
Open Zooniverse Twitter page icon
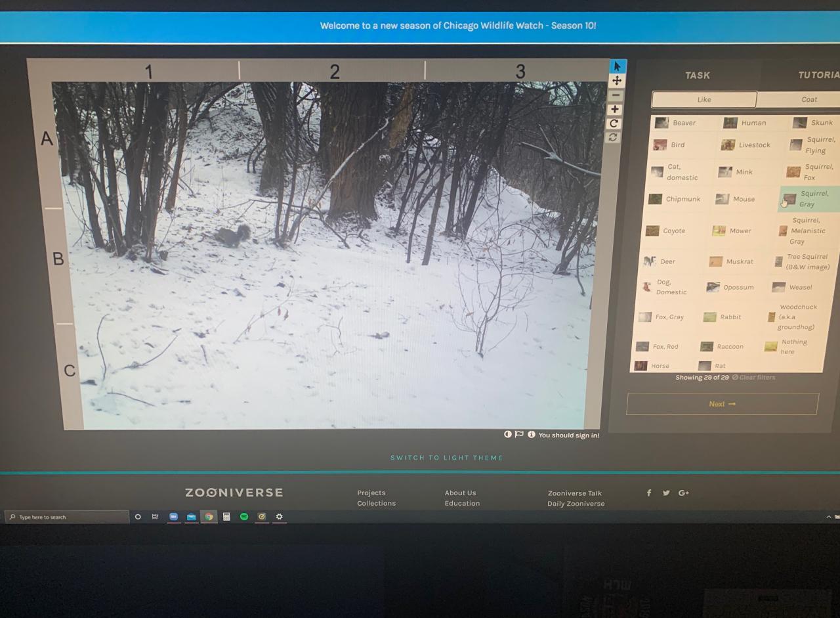666,493
